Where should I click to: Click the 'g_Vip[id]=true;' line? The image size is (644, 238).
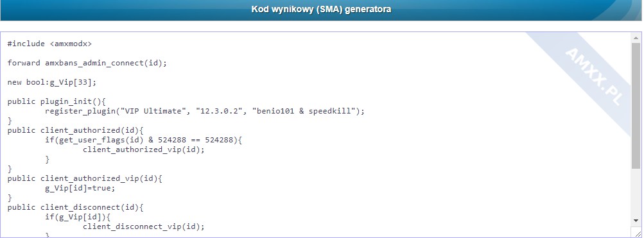point(80,188)
